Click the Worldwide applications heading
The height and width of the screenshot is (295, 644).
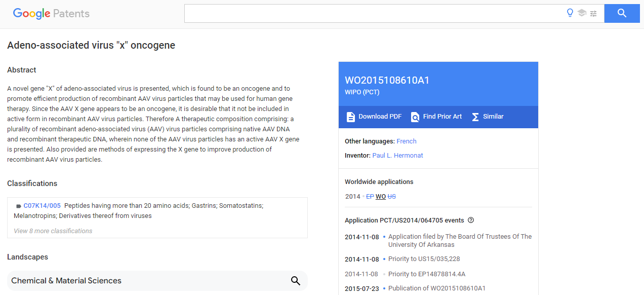pos(379,182)
